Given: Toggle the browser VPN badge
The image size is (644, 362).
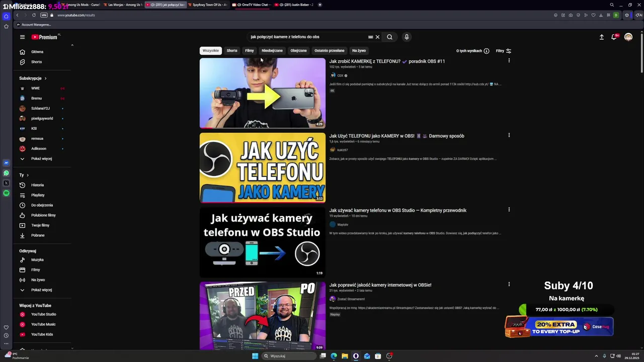Looking at the screenshot, I should 44,15.
